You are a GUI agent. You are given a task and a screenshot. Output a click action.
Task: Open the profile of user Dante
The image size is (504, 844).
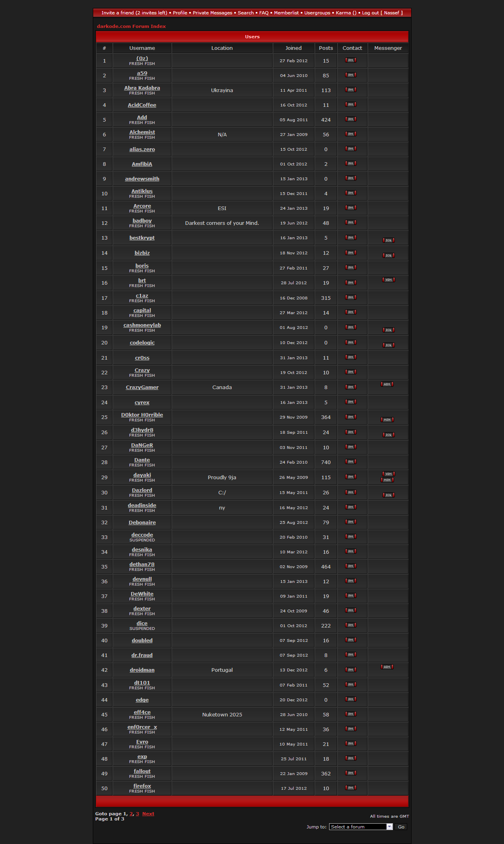click(x=142, y=460)
